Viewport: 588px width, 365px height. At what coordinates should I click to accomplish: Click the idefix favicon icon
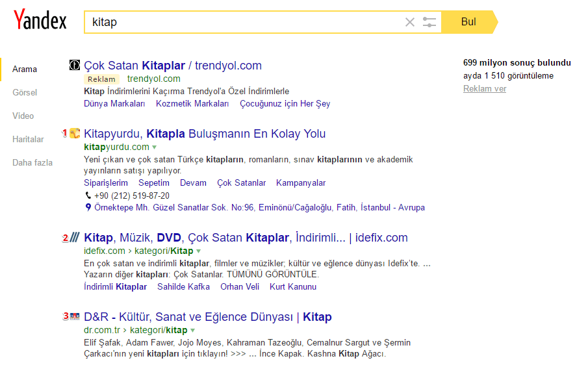[x=75, y=238]
